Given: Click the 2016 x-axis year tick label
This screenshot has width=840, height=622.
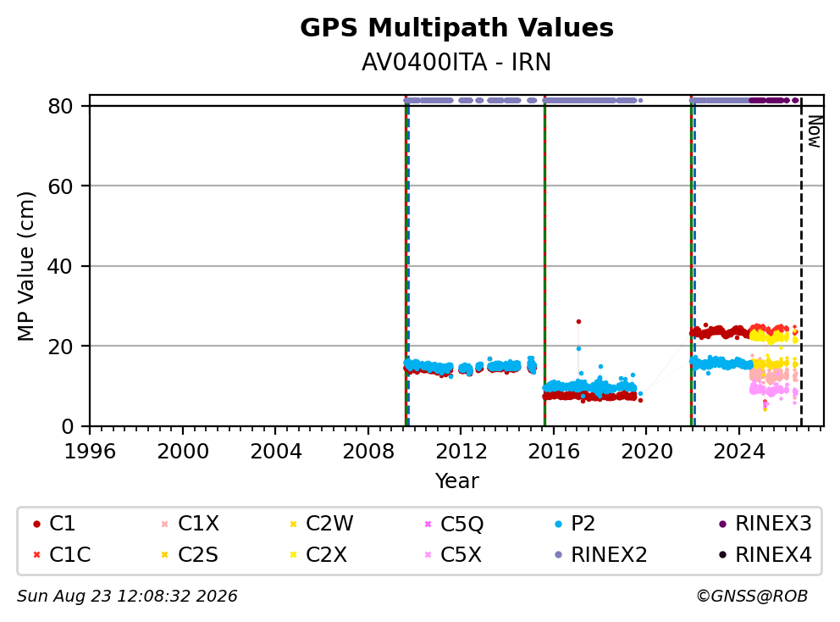Looking at the screenshot, I should tap(554, 452).
